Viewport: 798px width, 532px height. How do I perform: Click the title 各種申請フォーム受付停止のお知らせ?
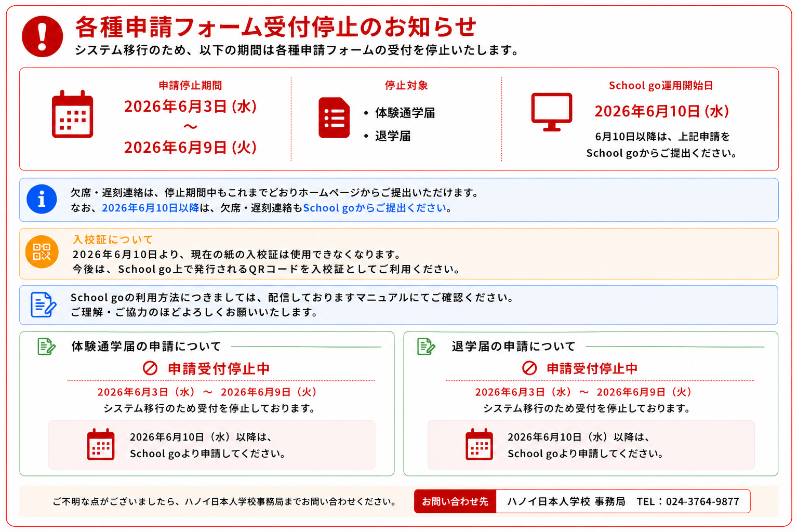[x=276, y=27]
